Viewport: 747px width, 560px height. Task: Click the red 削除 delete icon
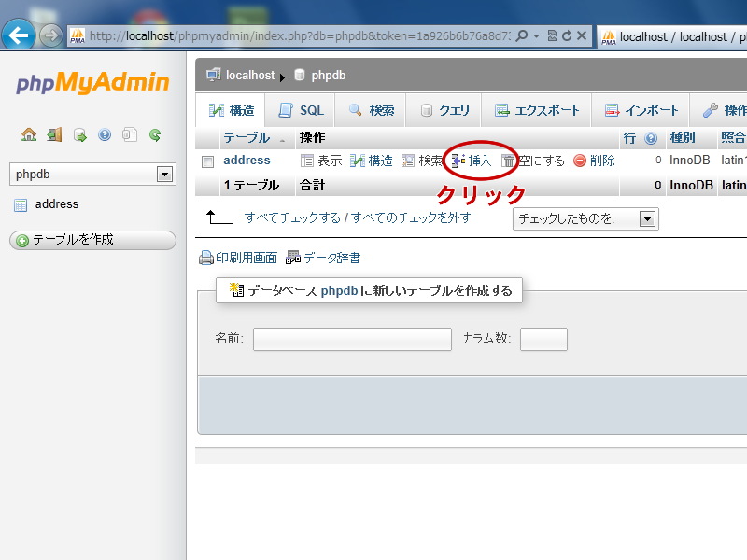pyautogui.click(x=580, y=161)
